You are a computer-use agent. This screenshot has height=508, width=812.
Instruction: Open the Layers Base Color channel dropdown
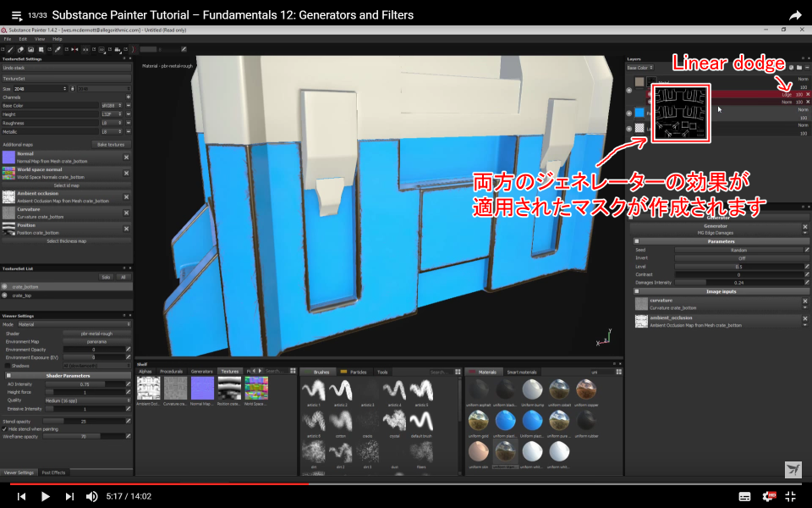640,68
